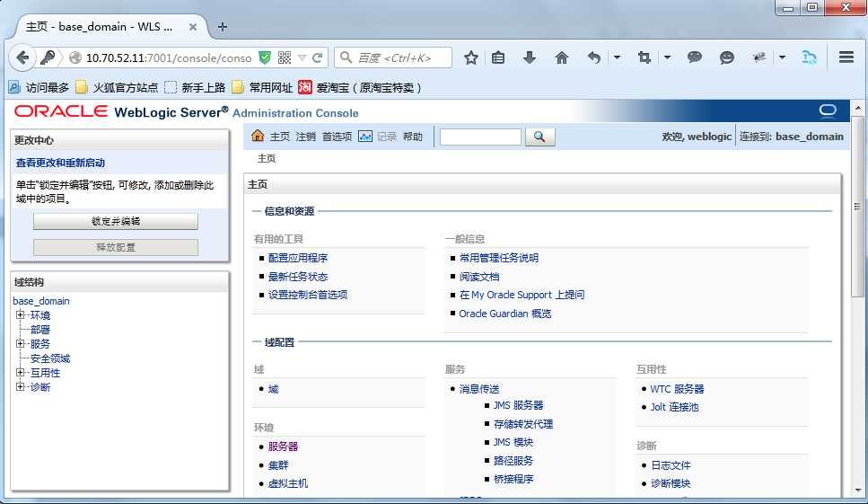Screen dimensions: 868x504
Task: Expand the 互用性 tree node
Action: point(21,373)
